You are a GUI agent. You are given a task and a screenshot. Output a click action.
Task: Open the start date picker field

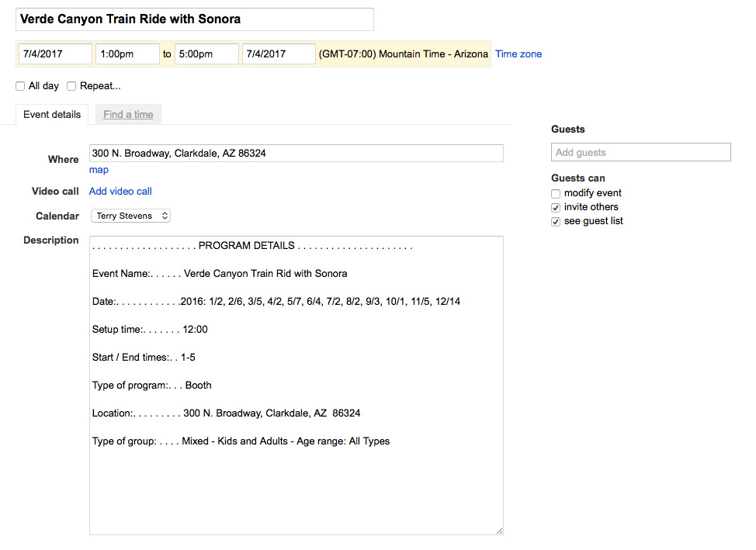point(55,54)
